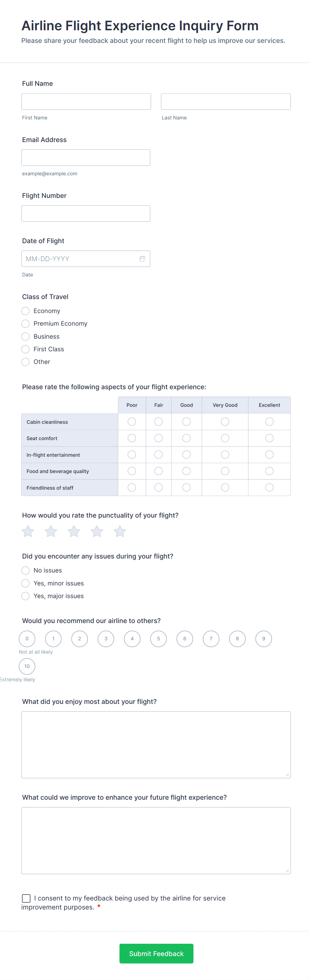
Task: Select 'Yes, minor issues' option
Action: tap(25, 583)
